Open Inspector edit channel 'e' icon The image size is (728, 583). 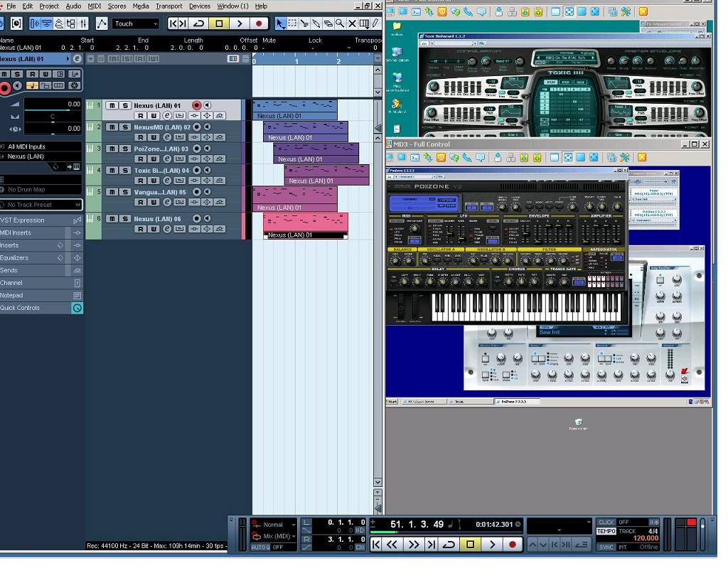point(77,59)
